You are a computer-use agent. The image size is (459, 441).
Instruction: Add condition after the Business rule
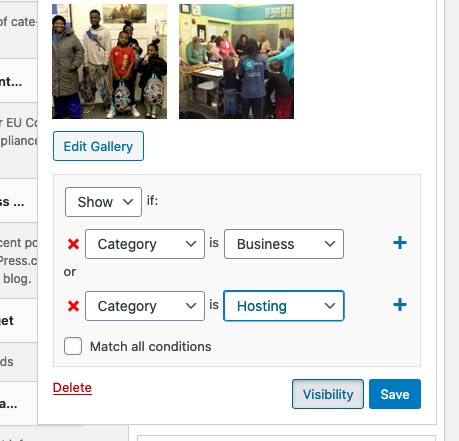coord(400,243)
